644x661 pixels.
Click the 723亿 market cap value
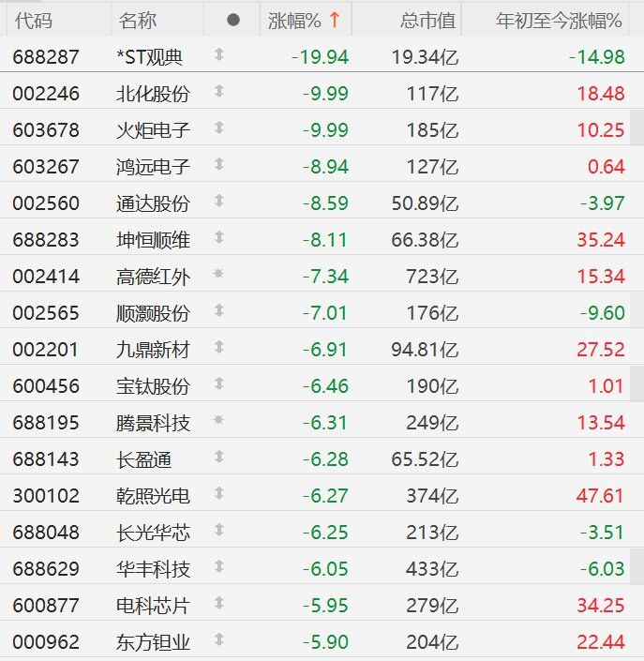point(432,277)
